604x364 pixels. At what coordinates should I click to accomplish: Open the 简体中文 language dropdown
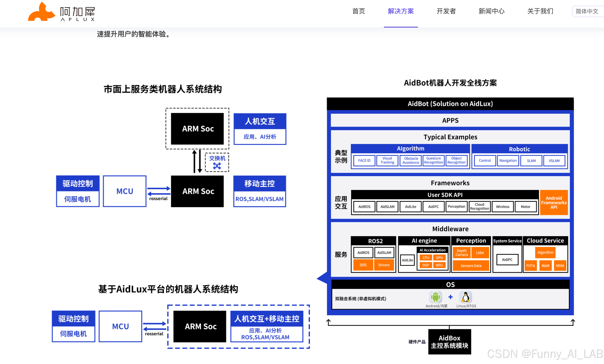[x=588, y=11]
